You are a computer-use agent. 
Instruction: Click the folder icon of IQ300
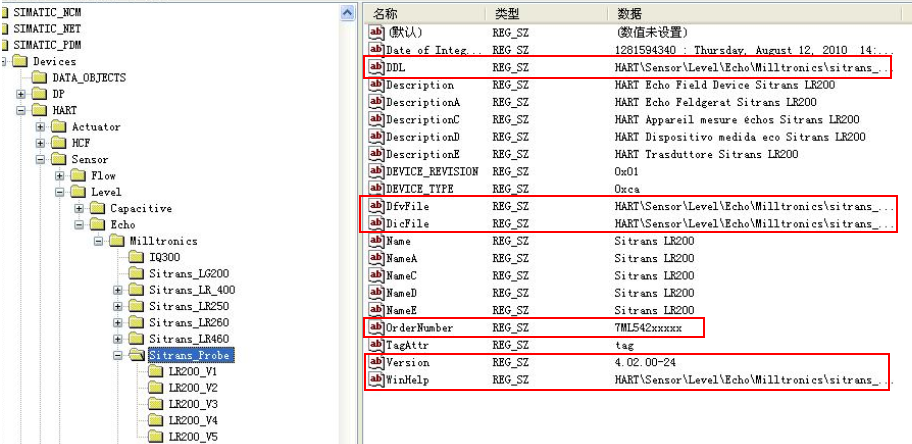(136, 257)
